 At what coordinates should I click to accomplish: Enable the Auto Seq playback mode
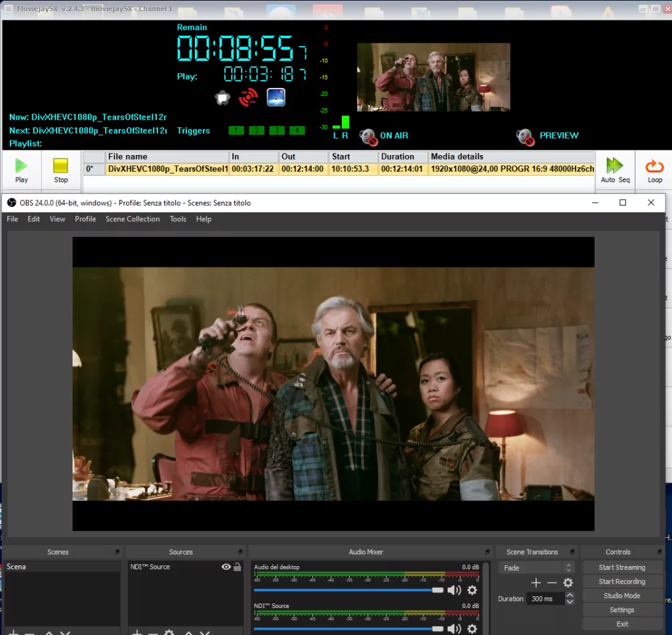click(615, 169)
